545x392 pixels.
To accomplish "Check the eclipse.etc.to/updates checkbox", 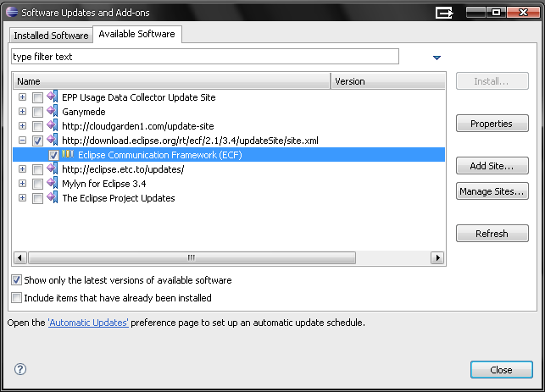I will click(x=37, y=169).
